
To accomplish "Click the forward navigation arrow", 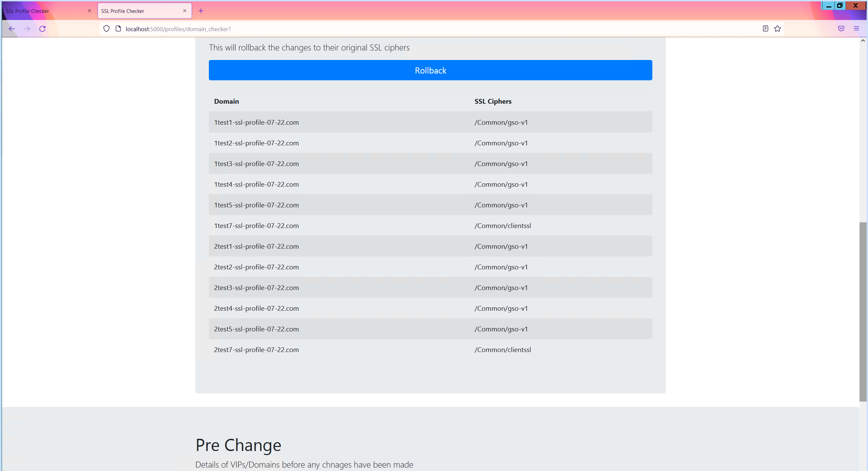I will coord(27,29).
